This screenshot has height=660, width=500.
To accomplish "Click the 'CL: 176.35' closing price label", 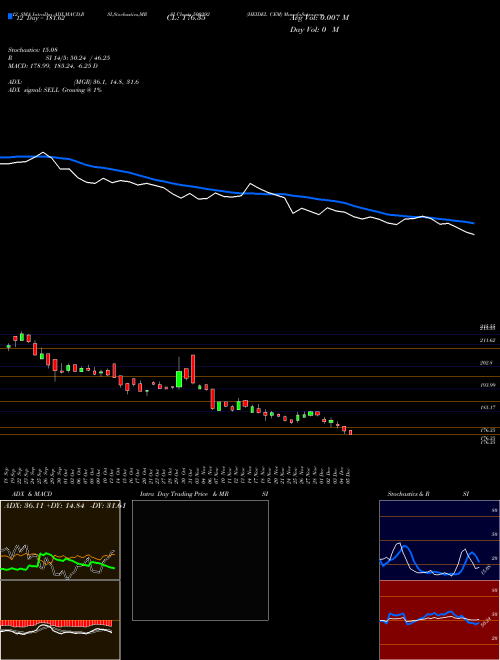I will click(186, 19).
